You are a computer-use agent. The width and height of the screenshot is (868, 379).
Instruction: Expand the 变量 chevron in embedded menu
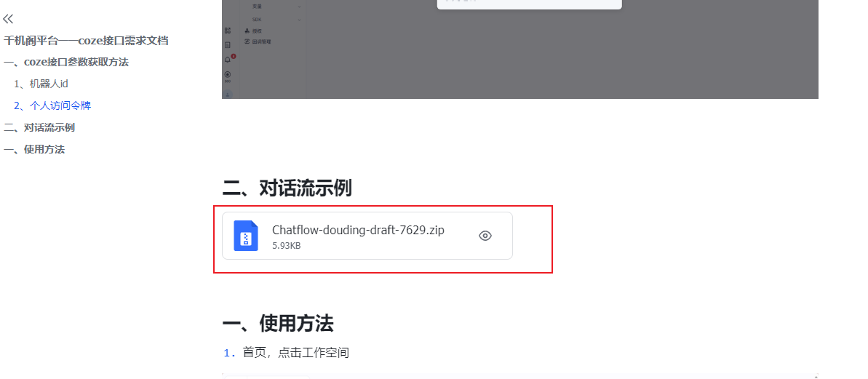[x=300, y=6]
